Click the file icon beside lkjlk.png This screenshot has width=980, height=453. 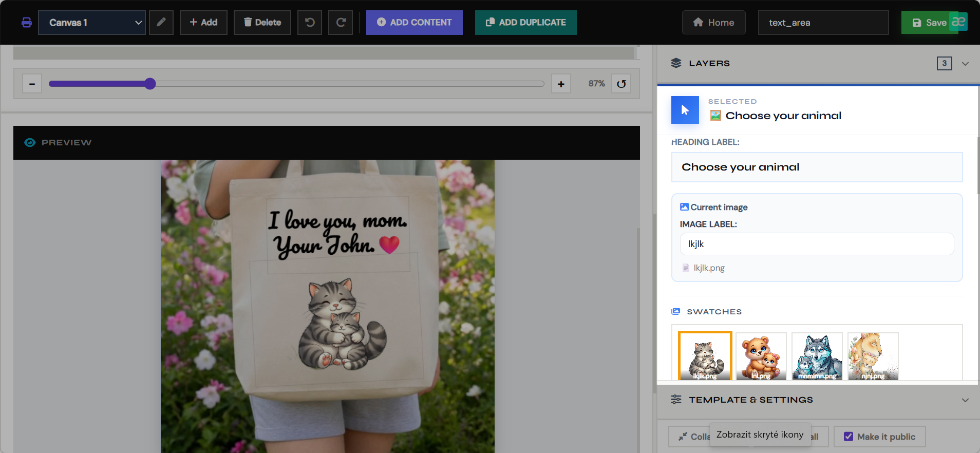pyautogui.click(x=686, y=268)
